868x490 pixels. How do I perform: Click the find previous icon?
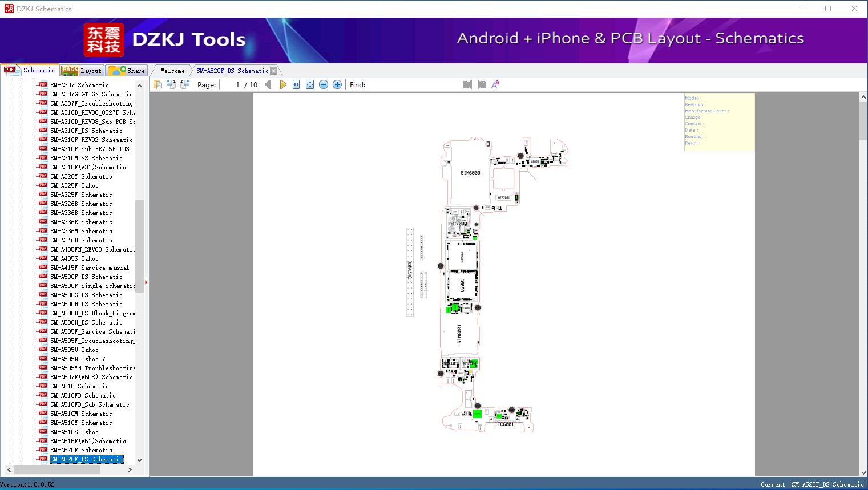click(468, 84)
